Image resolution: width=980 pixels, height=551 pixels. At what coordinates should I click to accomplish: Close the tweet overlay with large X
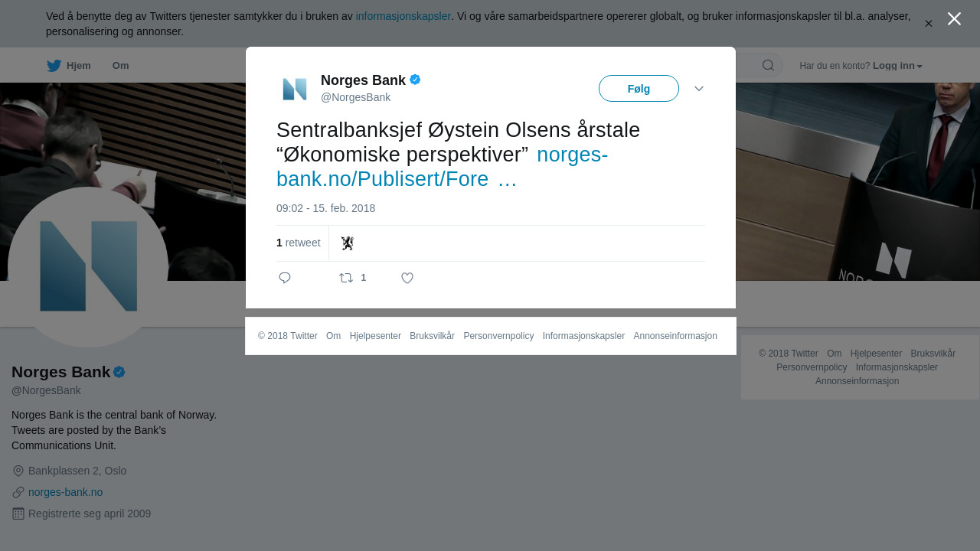pyautogui.click(x=954, y=19)
